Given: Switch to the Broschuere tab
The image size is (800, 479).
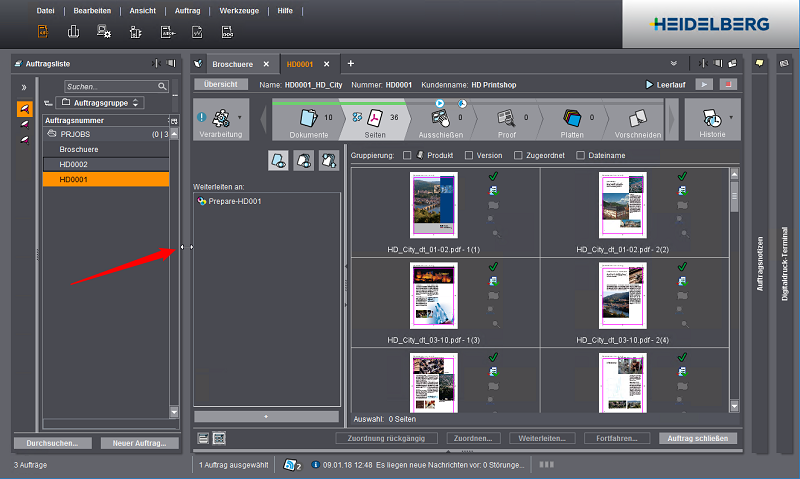Looking at the screenshot, I should 231,63.
